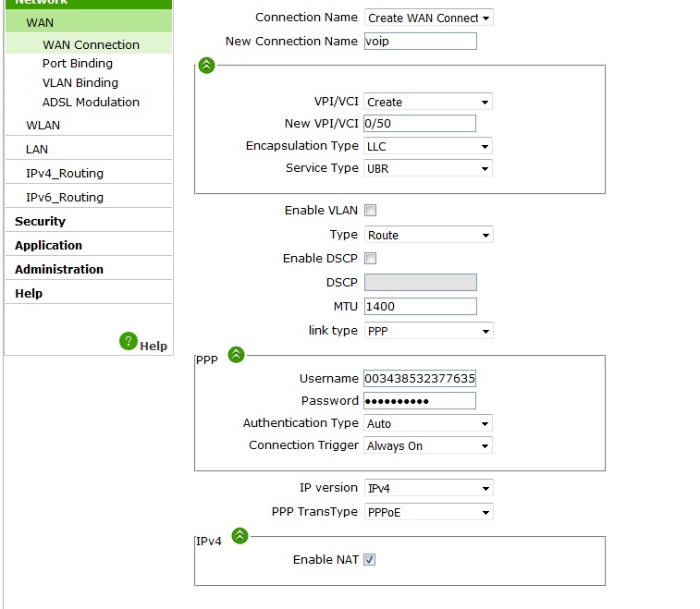Open the Connection Name dropdown

[x=429, y=18]
